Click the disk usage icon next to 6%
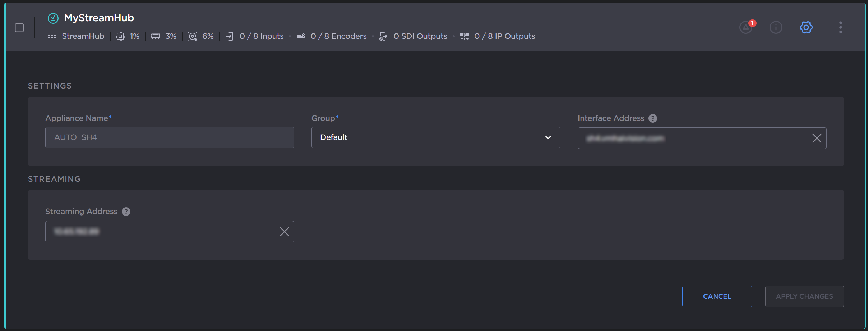868x331 pixels. 193,36
